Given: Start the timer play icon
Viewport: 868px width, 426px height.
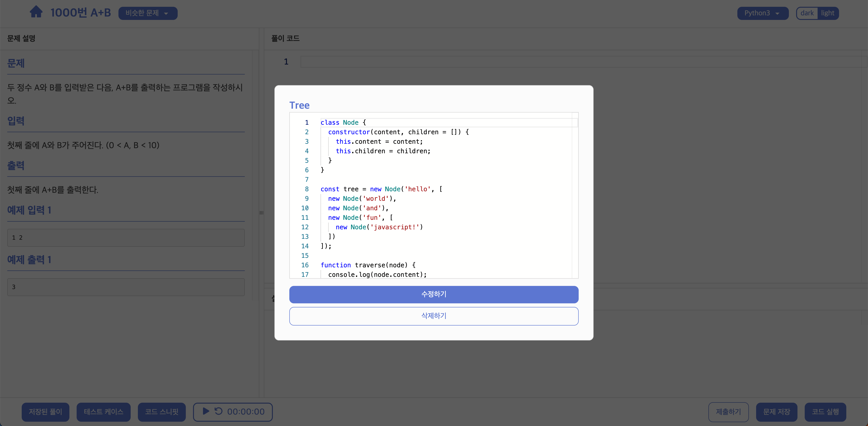Looking at the screenshot, I should (x=206, y=411).
